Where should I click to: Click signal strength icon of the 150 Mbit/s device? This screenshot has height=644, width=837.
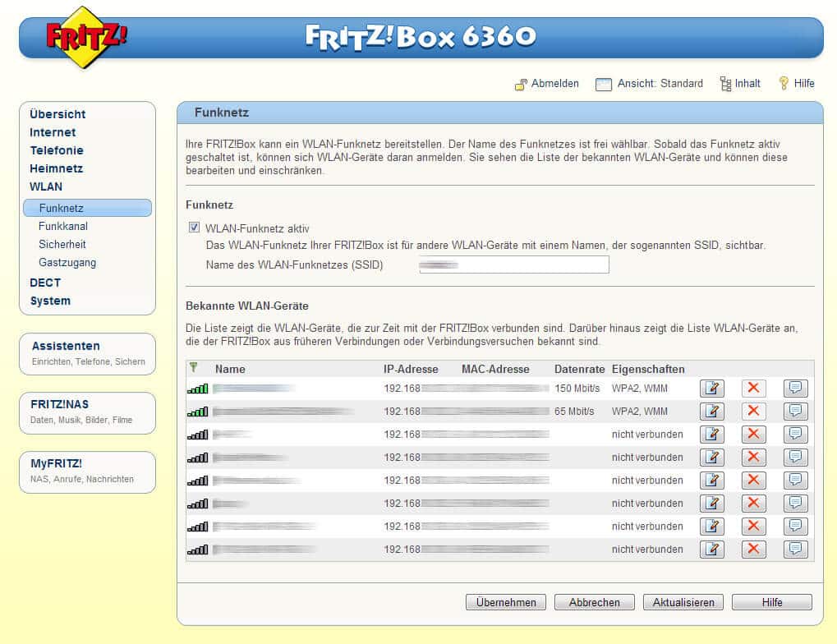197,389
